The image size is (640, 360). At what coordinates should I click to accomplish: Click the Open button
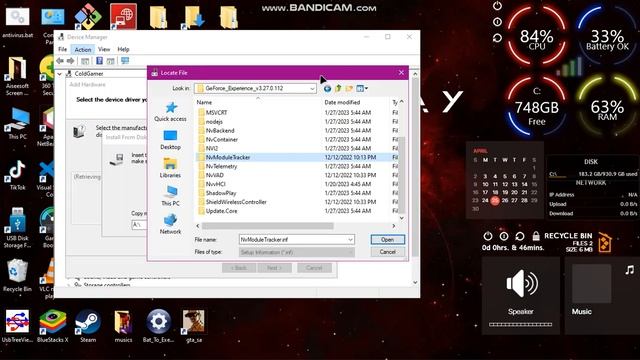[387, 240]
